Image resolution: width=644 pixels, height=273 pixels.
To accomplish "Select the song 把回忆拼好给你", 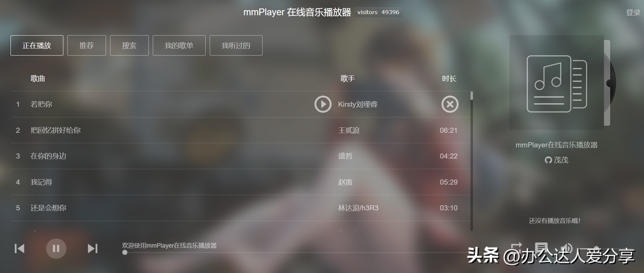I will [x=241, y=130].
